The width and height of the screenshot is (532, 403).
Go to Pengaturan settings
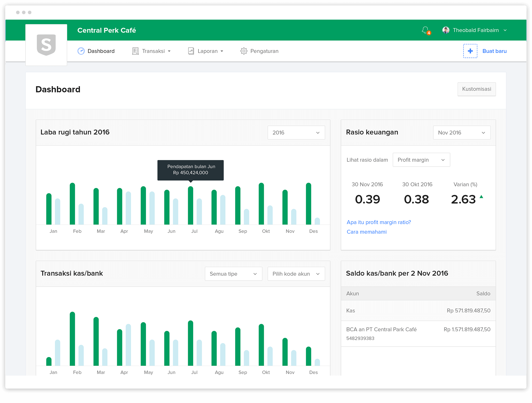259,51
